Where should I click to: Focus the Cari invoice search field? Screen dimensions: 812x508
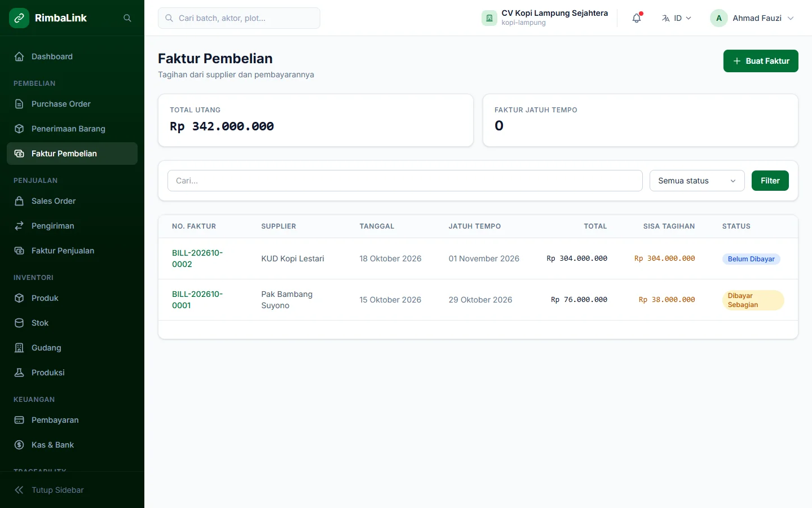405,181
